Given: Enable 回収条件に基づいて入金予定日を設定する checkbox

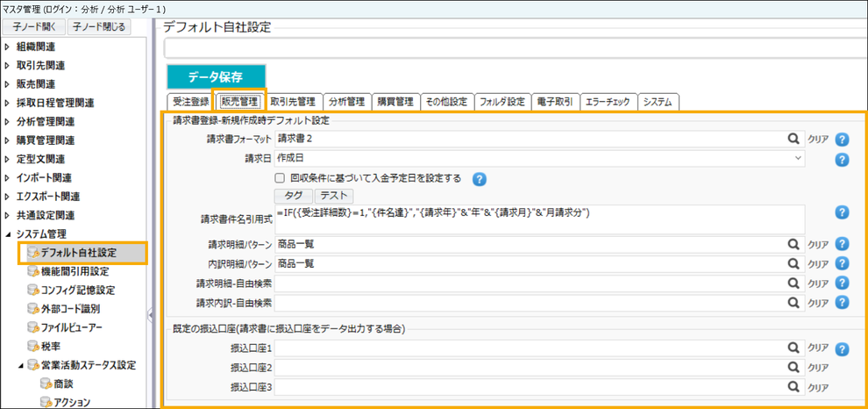Looking at the screenshot, I should [280, 178].
